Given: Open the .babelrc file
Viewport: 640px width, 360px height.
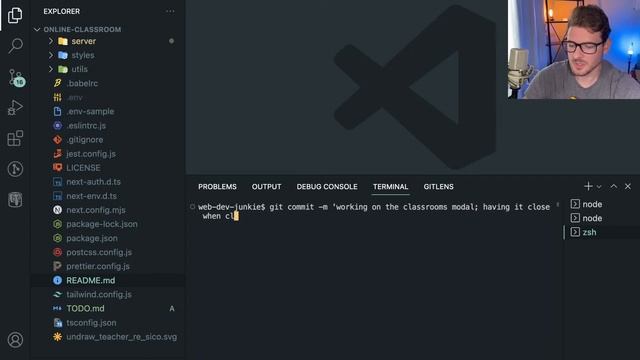Looking at the screenshot, I should pos(82,83).
